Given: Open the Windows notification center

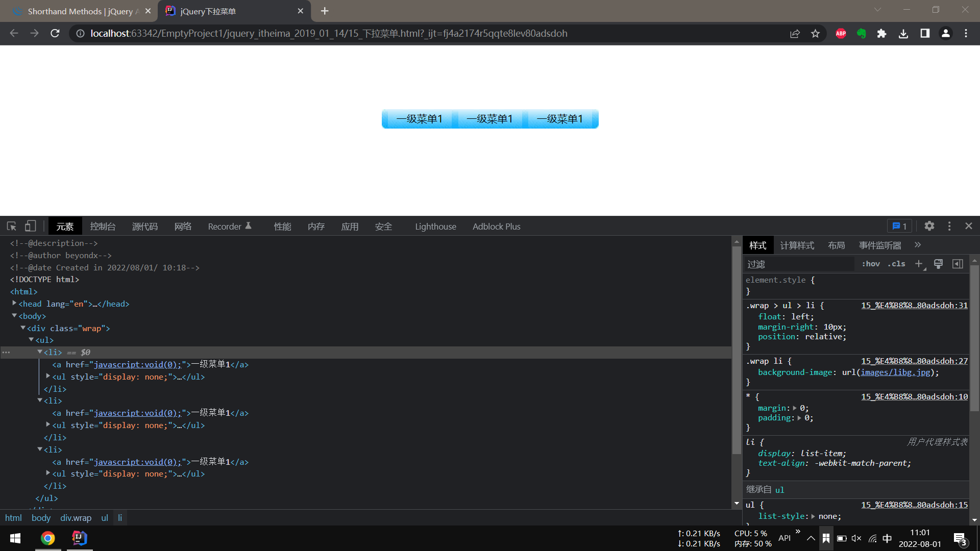Looking at the screenshot, I should tap(960, 538).
